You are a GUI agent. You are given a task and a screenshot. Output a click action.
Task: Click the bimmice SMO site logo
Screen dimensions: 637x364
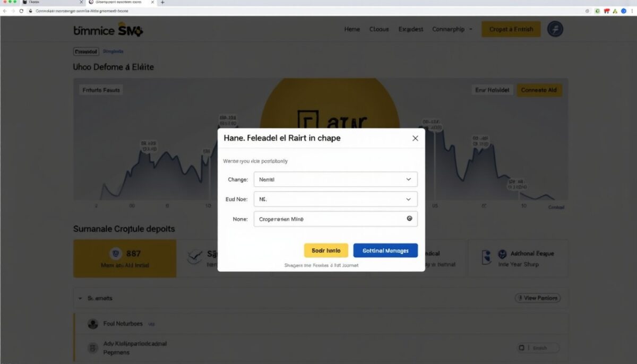(x=108, y=31)
